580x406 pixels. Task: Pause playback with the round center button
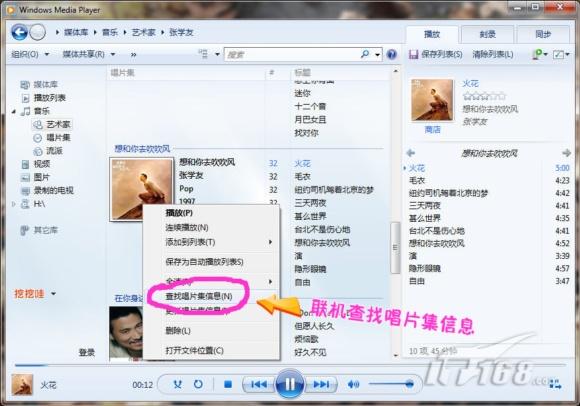(x=290, y=384)
